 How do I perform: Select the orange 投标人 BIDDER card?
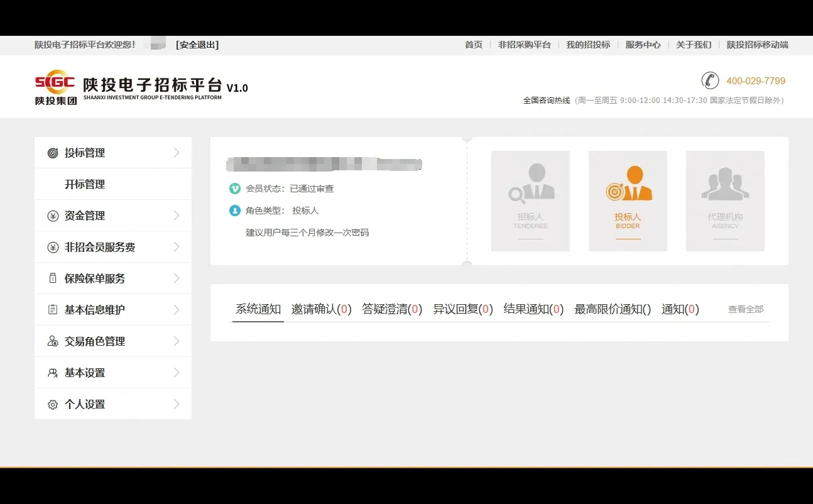pos(628,200)
